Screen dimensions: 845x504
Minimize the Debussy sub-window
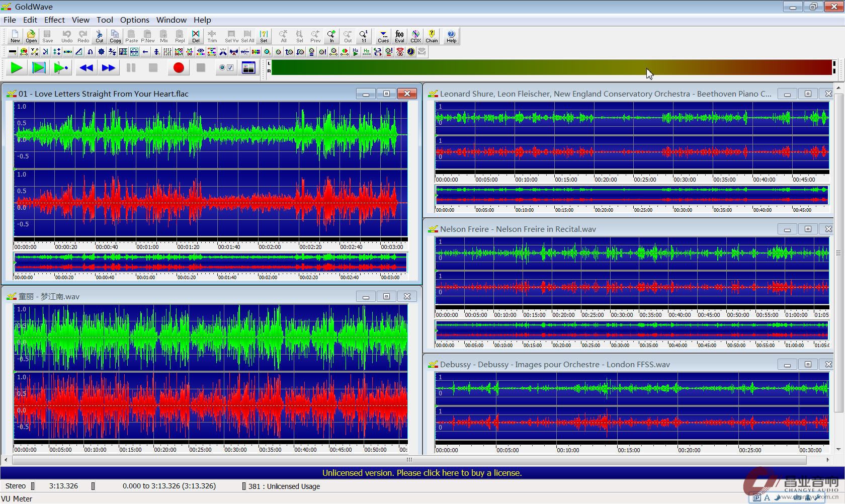click(787, 364)
